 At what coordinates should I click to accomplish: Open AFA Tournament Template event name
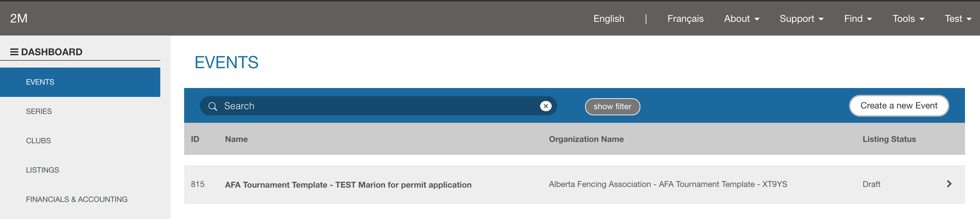pyautogui.click(x=348, y=185)
